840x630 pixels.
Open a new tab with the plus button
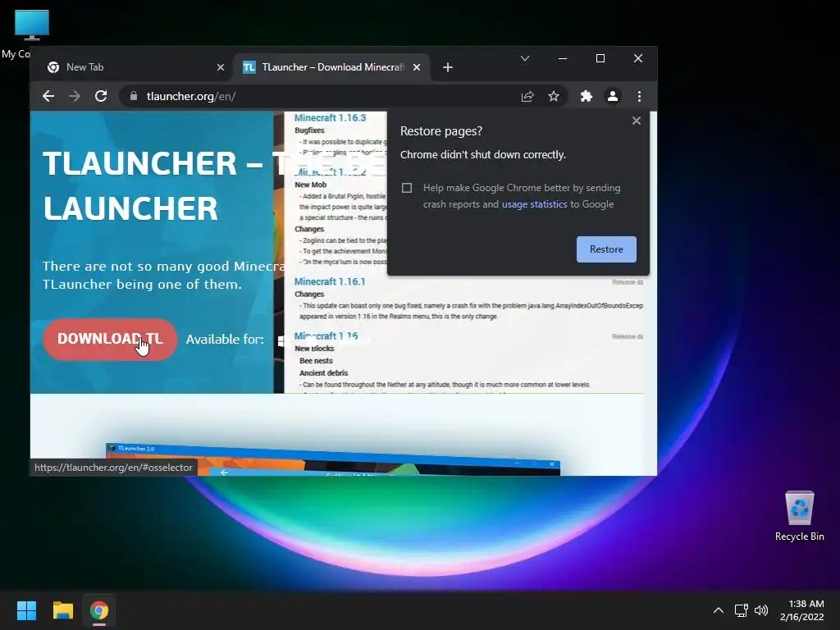pyautogui.click(x=448, y=67)
